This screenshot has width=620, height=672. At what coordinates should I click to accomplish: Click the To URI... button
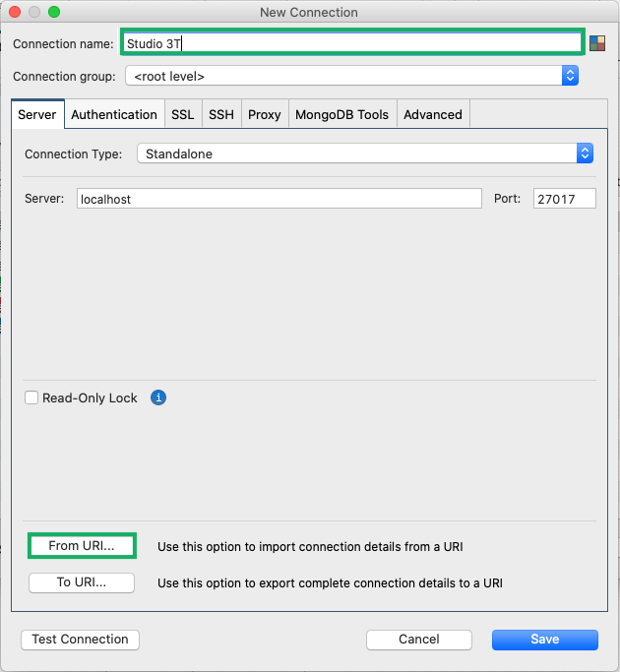(x=82, y=582)
